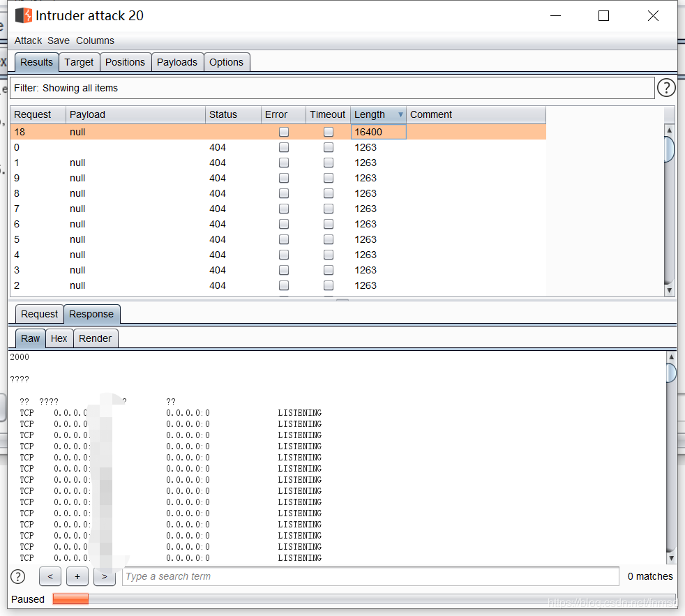Click the Paused status text
The image size is (685, 616).
point(28,599)
